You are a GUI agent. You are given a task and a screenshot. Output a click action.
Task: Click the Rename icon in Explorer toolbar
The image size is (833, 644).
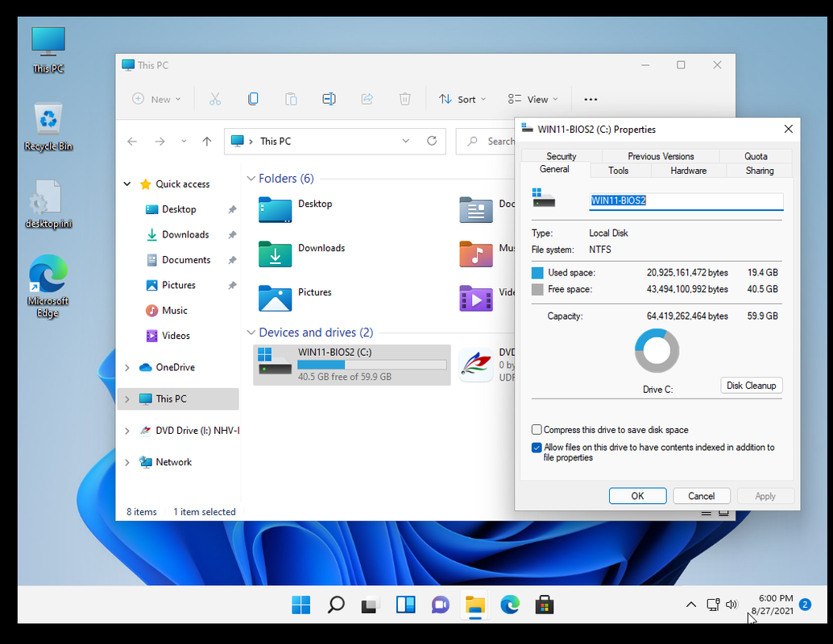tap(329, 99)
